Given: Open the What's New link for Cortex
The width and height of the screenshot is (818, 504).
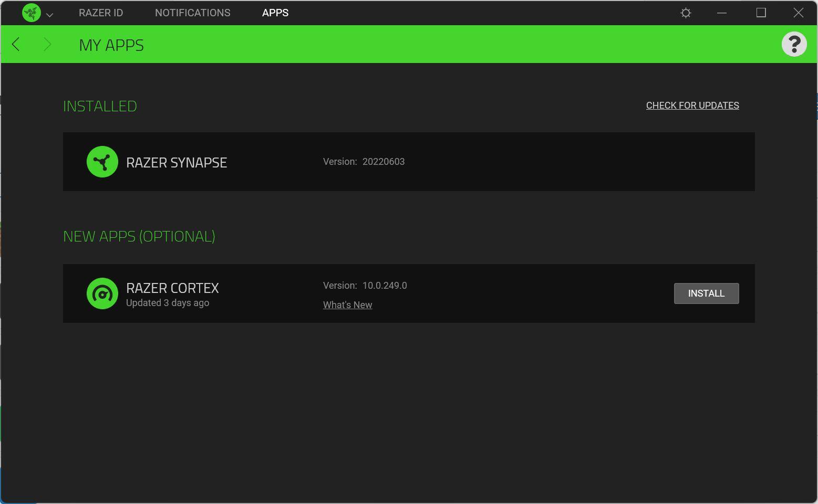Looking at the screenshot, I should click(347, 305).
